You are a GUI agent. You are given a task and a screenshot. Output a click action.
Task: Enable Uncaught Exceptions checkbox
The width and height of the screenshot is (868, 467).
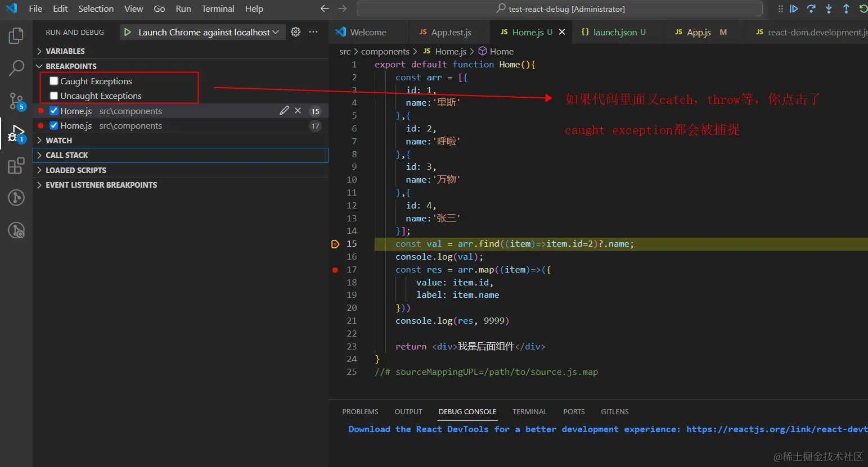pos(54,96)
